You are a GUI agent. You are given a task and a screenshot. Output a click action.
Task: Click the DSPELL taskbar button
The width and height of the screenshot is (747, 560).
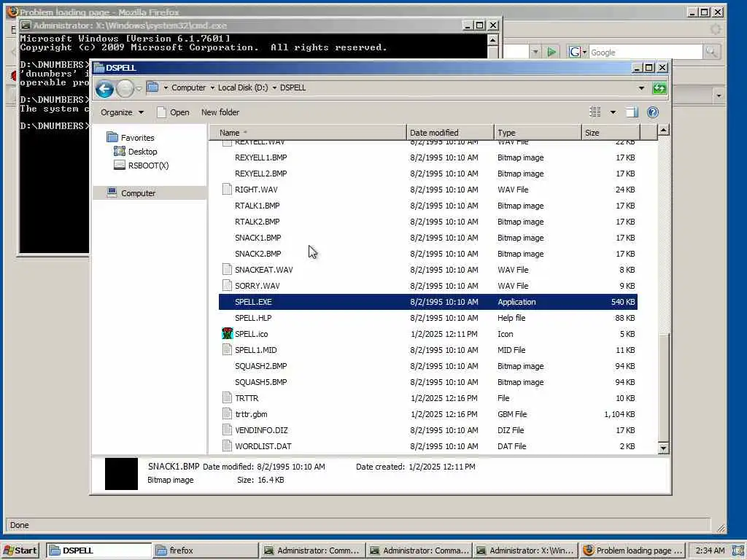pos(99,551)
